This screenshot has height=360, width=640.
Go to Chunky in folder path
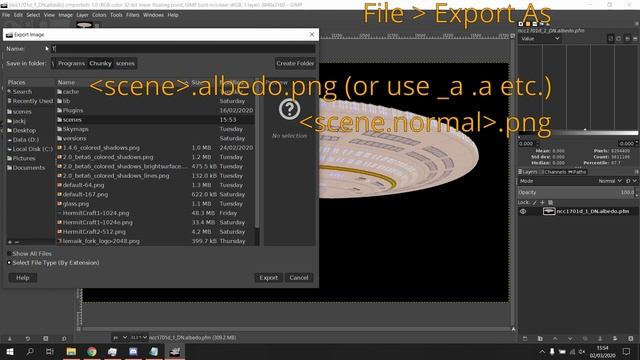(100, 63)
